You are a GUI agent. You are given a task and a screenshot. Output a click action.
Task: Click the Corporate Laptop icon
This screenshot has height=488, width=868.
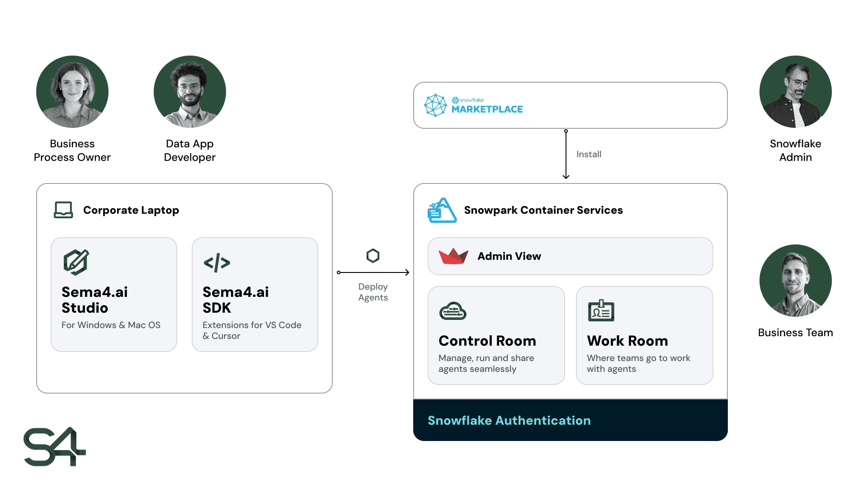[63, 210]
